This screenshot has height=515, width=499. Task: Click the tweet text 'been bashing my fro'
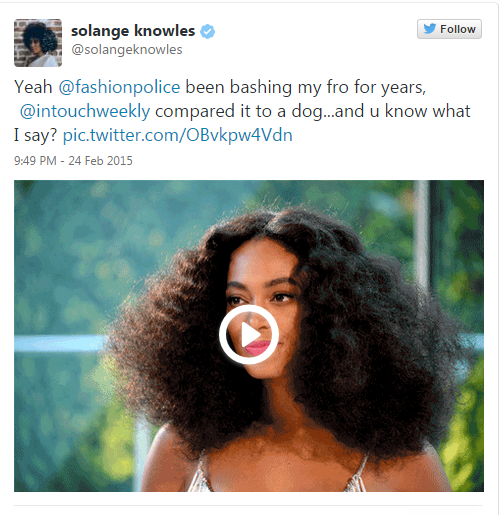tap(262, 87)
